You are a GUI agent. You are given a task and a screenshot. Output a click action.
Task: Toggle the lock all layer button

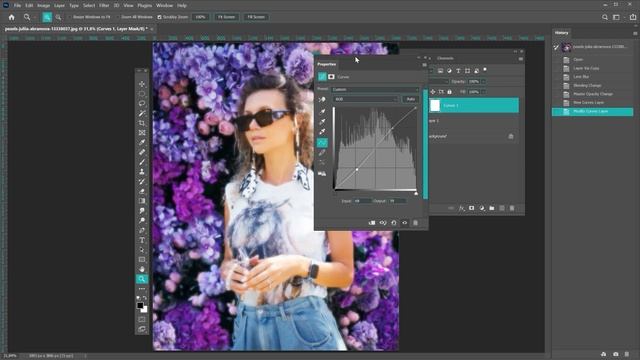(x=449, y=92)
